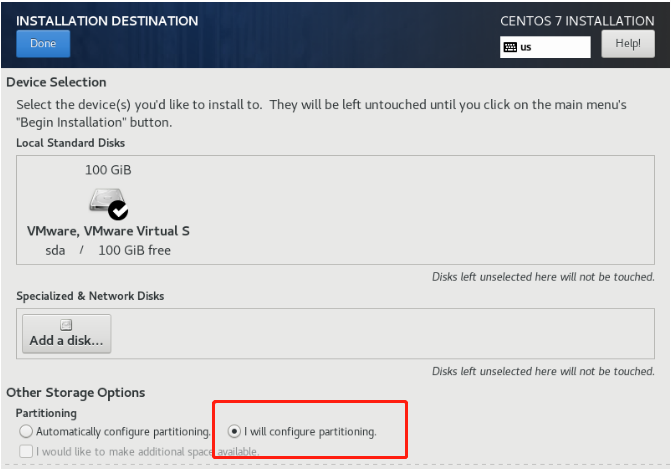Click the VMware, VMware Virtual S disk name

108,231
